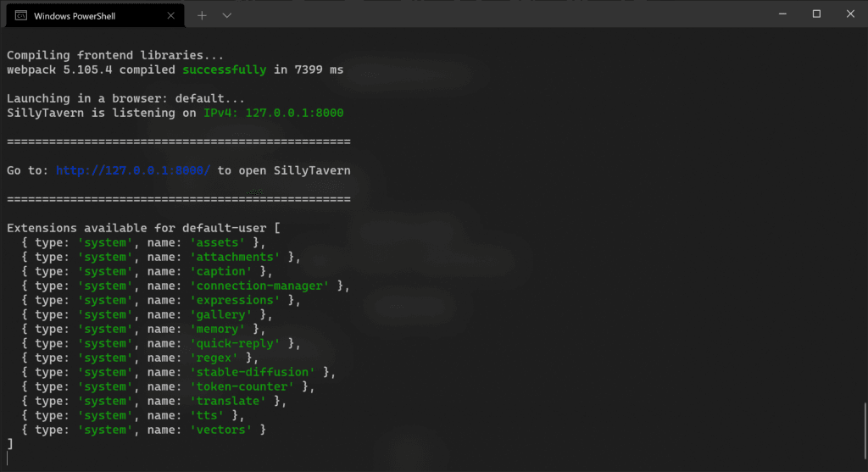Click the 'attachments' extension name

[236, 257]
